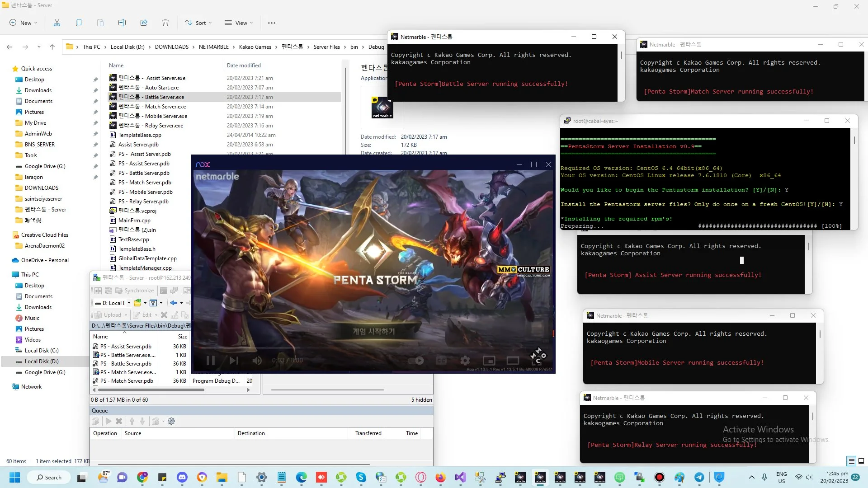Click the Cut icon in Explorer toolbar

click(x=57, y=23)
